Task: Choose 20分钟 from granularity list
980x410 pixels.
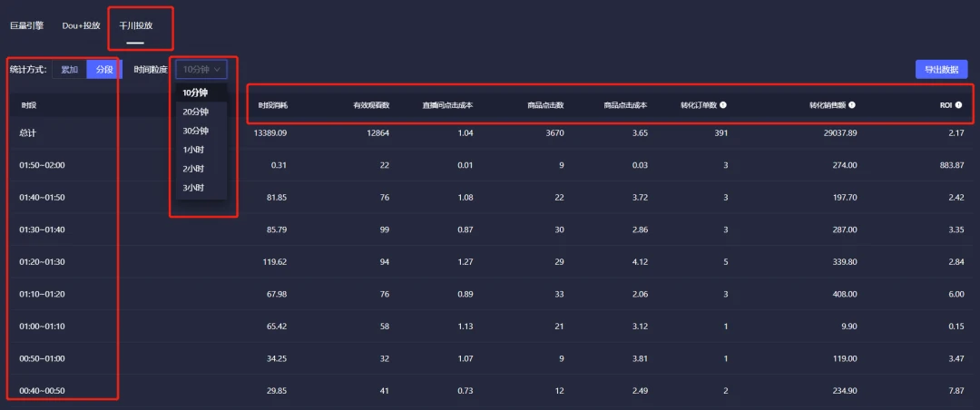Action: (x=195, y=112)
